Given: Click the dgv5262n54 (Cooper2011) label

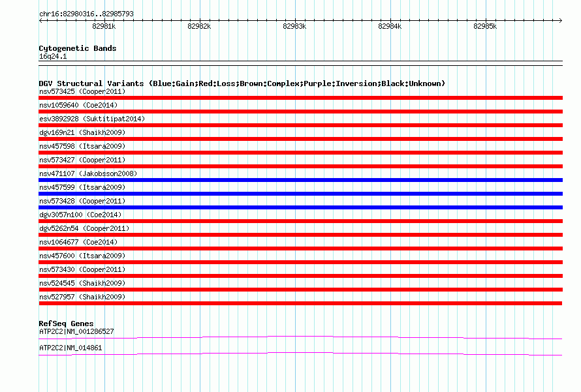Looking at the screenshot, I should pos(84,228).
